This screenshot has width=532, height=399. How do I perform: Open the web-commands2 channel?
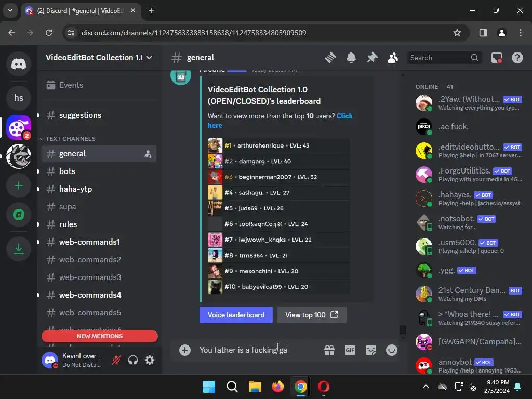[98, 260]
